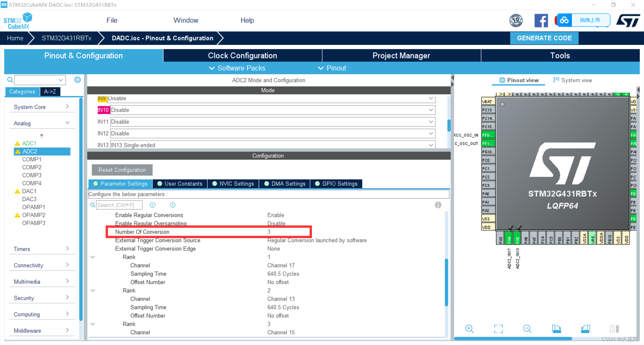Select the VBAT pin on the chip

488,101
